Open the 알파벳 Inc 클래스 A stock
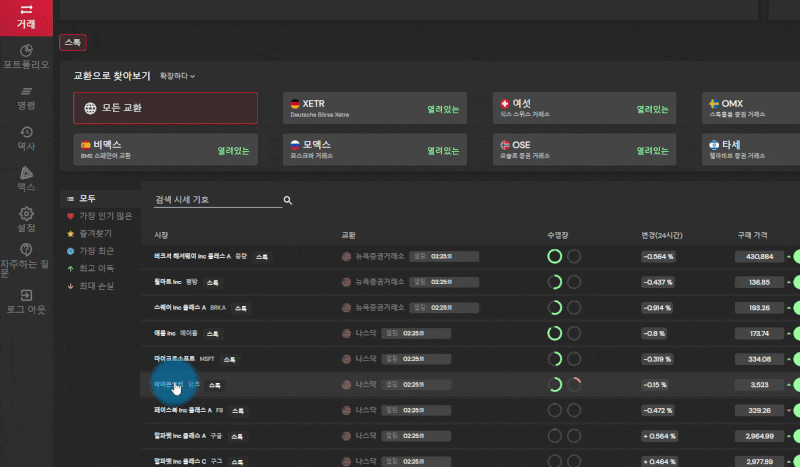 click(x=180, y=436)
